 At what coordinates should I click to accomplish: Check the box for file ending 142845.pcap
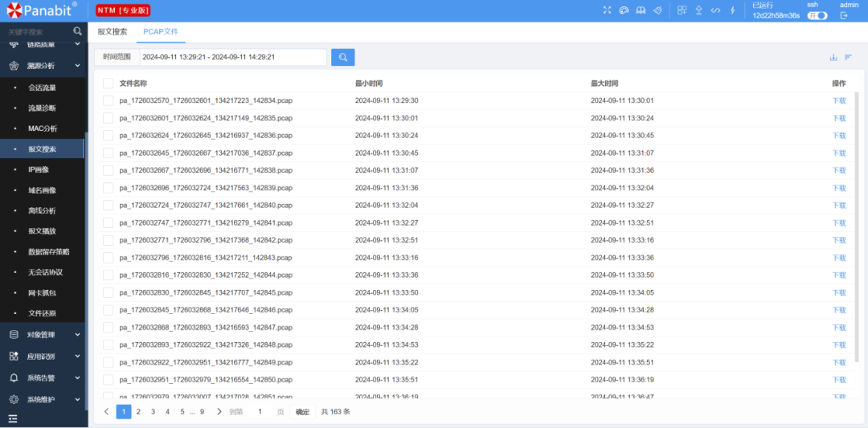108,292
